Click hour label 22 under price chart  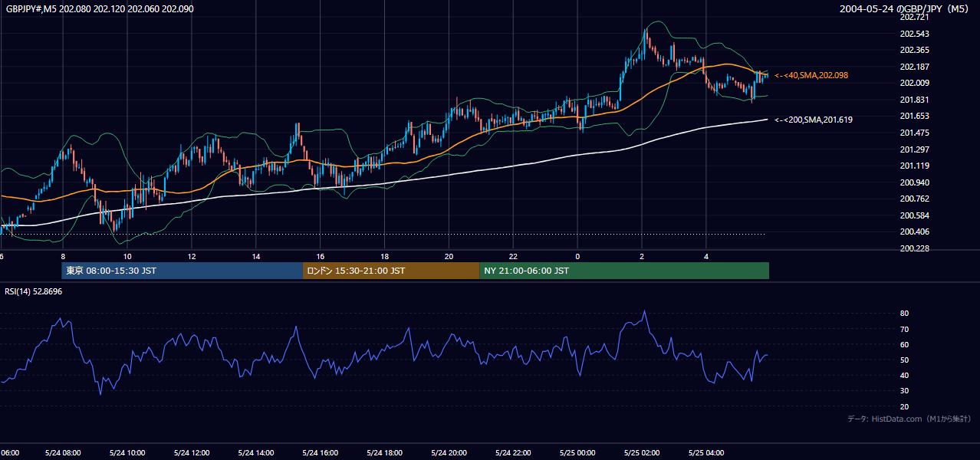pyautogui.click(x=513, y=257)
